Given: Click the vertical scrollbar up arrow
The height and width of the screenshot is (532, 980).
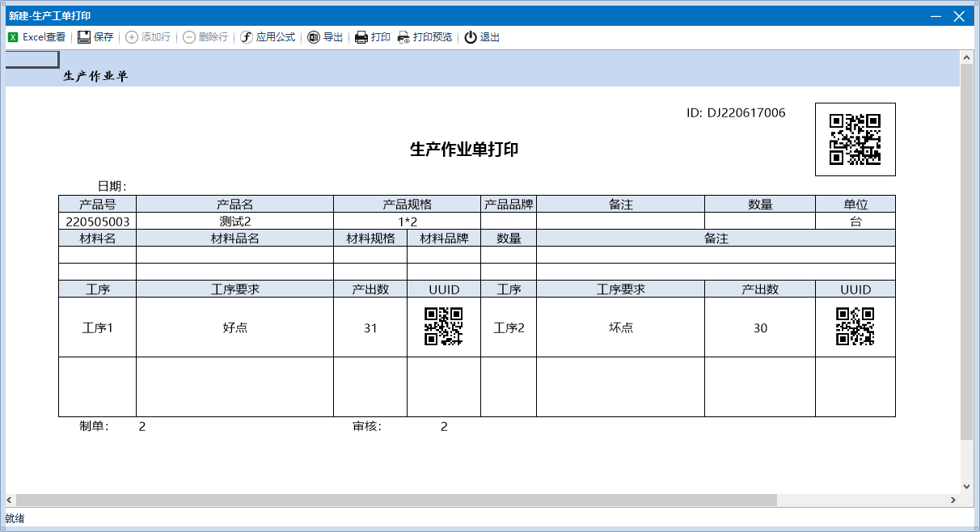Looking at the screenshot, I should click(966, 57).
